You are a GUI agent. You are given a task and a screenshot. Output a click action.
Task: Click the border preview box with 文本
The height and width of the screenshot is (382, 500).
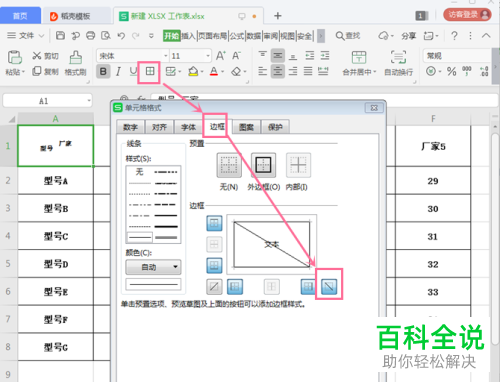[x=272, y=244]
